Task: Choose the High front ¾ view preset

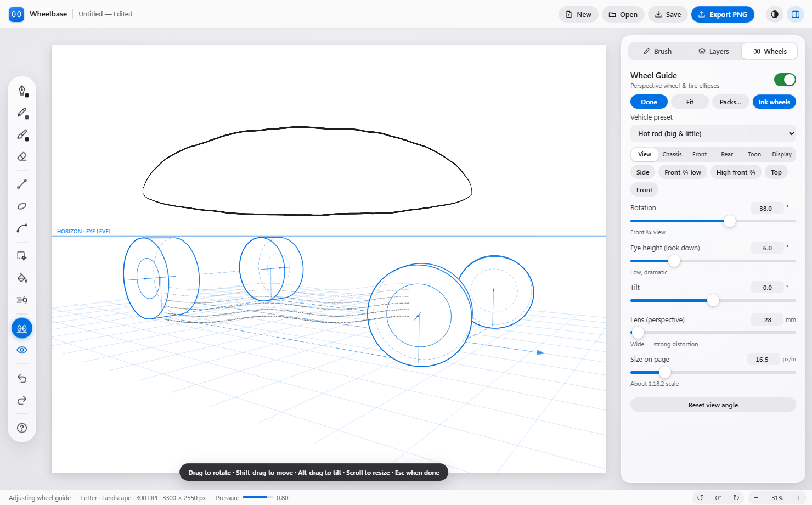Action: tap(736, 172)
